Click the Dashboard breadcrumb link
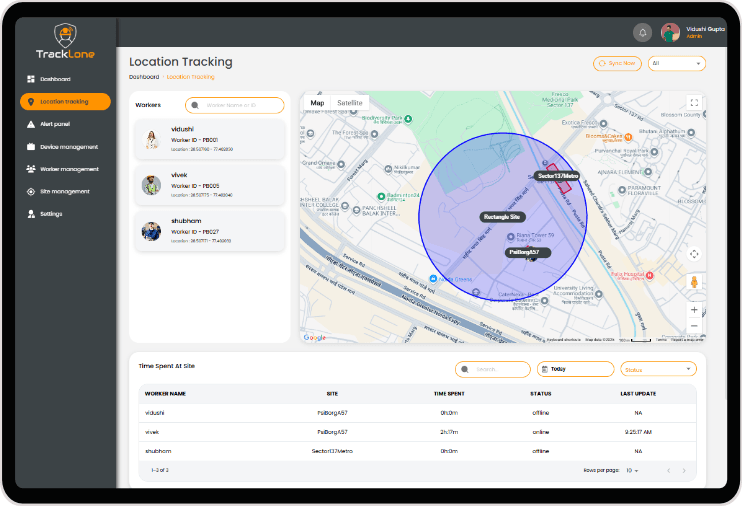Screen dimensions: 742x506 click(144, 77)
